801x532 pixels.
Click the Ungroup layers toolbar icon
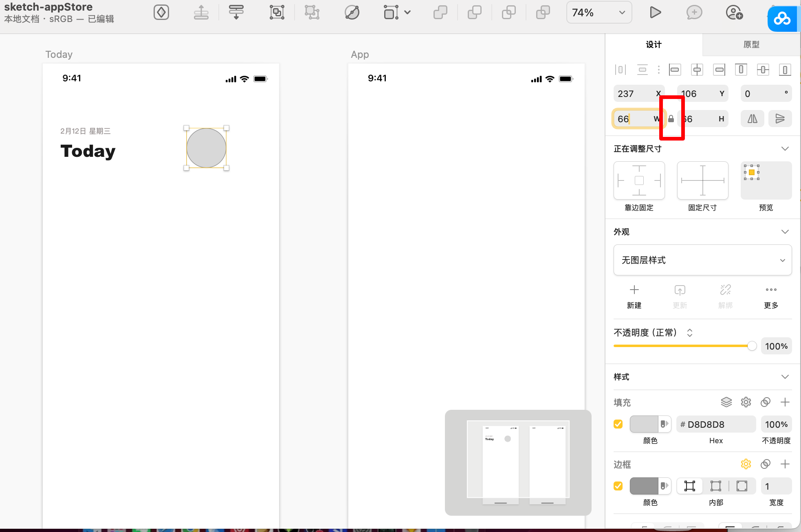(x=312, y=13)
